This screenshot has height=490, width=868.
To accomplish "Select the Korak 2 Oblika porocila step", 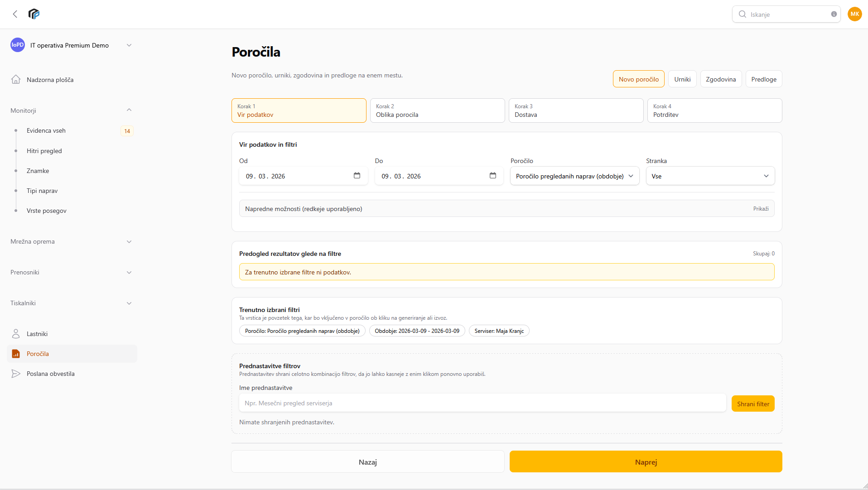I will coord(437,110).
